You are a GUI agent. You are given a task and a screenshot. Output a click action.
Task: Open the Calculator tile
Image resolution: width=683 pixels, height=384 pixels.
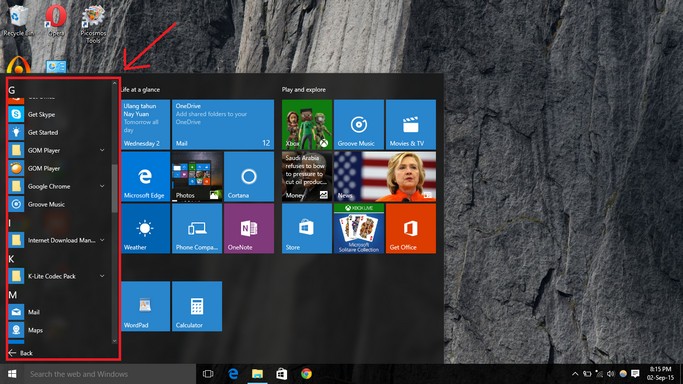[197, 306]
